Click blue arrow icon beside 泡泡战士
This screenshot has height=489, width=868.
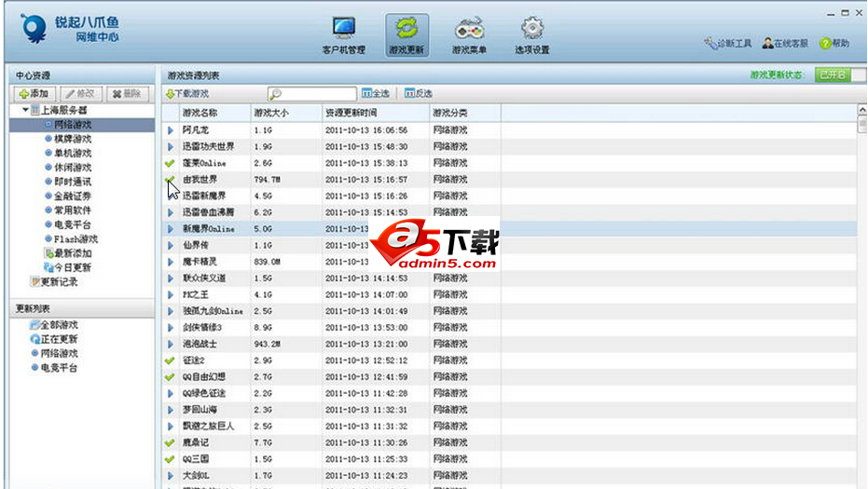click(171, 344)
